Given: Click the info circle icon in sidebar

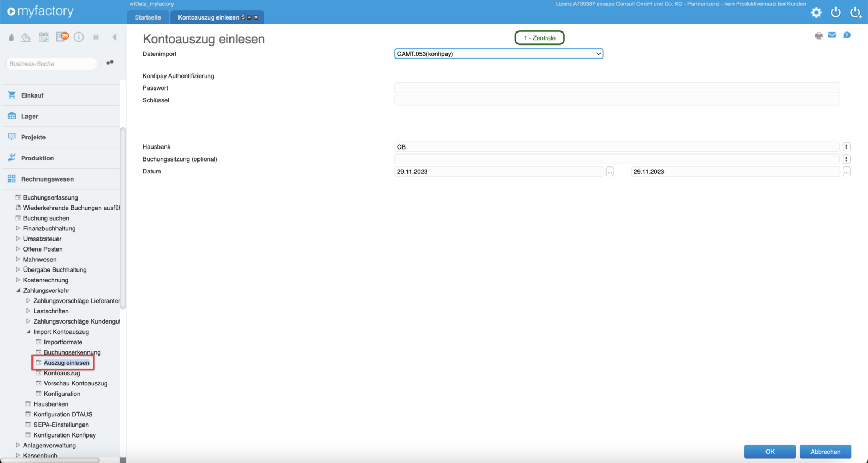Looking at the screenshot, I should click(79, 37).
